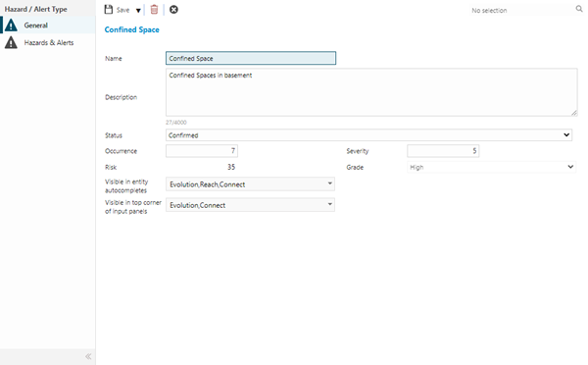Click the red trash delete icon
588x365 pixels.
154,10
